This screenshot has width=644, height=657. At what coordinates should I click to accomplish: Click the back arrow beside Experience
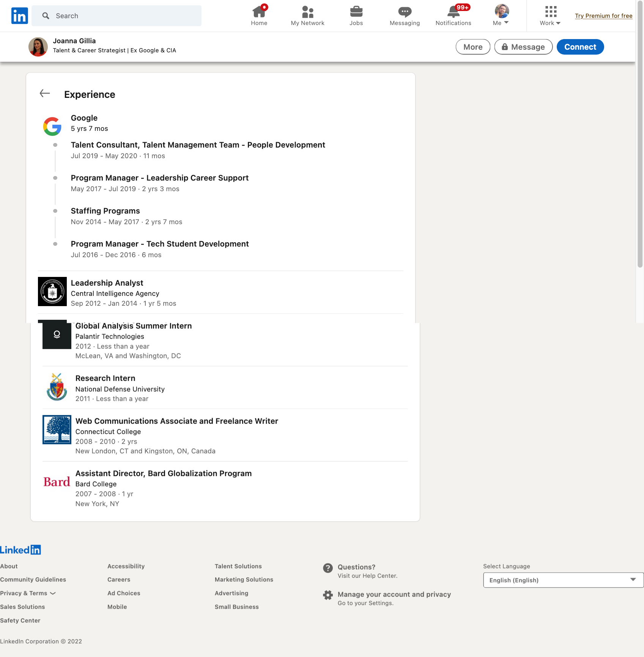click(45, 93)
